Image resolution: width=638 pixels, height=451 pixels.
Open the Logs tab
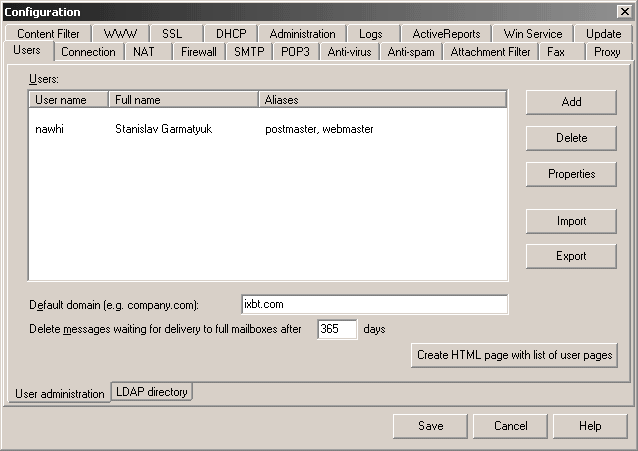tap(373, 34)
